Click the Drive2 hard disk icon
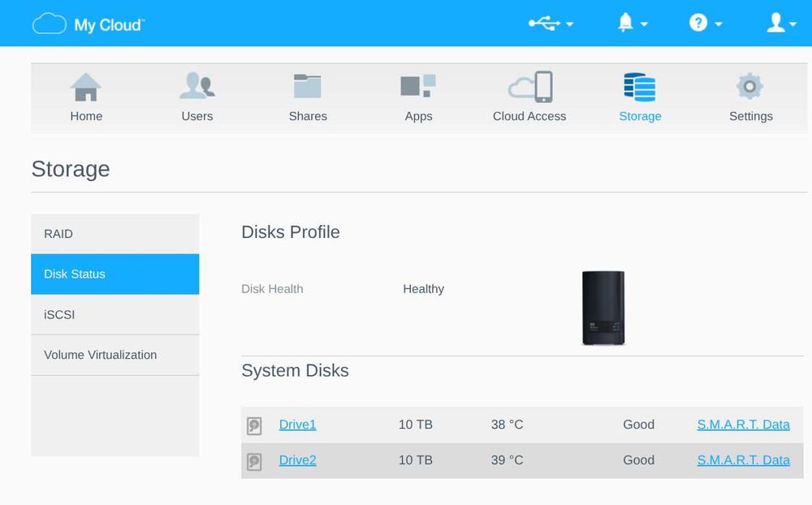The width and height of the screenshot is (812, 505). 253,461
